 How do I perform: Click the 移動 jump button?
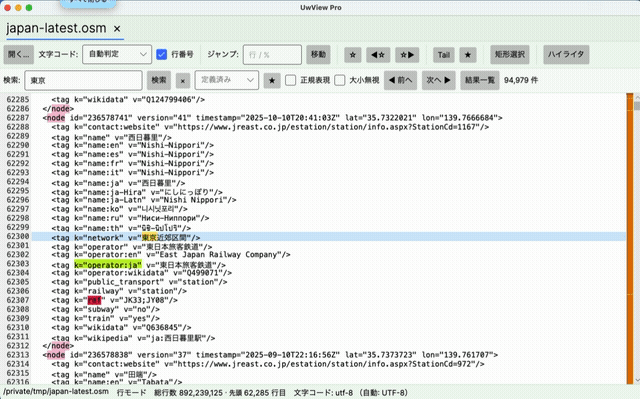(x=318, y=55)
